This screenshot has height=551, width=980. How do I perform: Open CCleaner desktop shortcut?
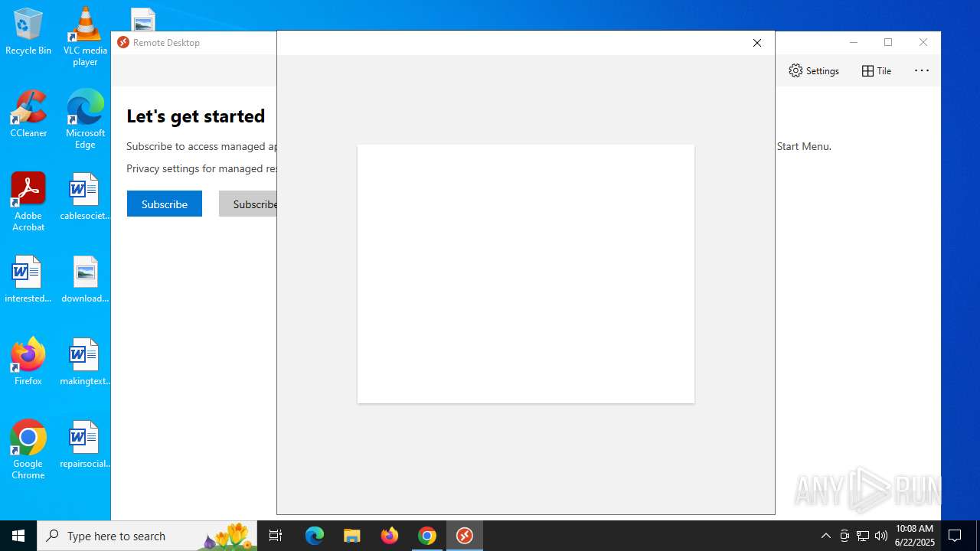click(x=28, y=114)
